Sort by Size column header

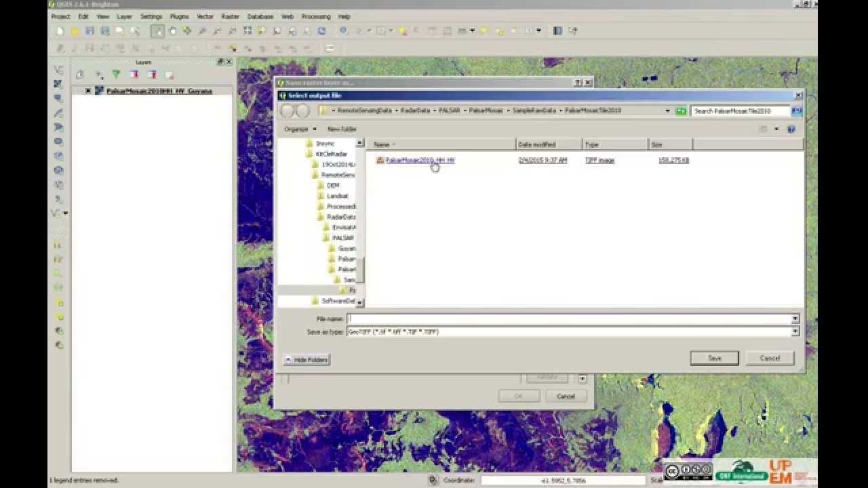tap(670, 144)
